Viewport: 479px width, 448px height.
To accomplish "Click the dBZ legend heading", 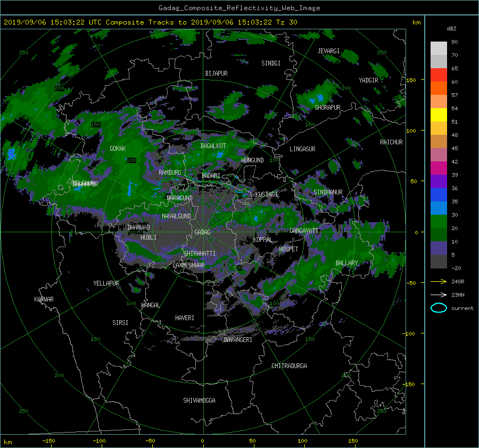I will pyautogui.click(x=451, y=28).
